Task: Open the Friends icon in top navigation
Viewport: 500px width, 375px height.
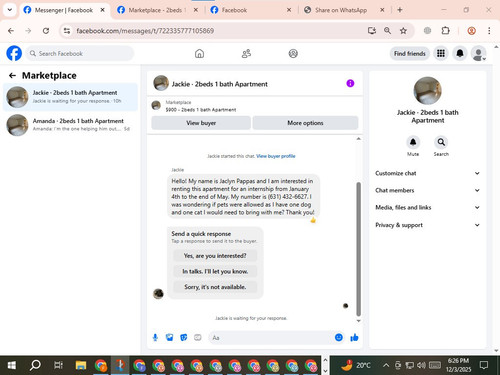Action: point(246,53)
